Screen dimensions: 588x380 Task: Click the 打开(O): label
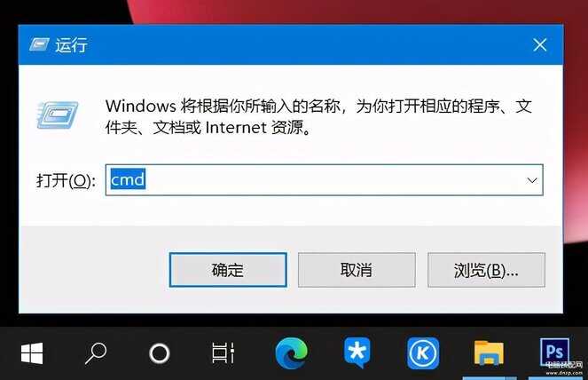point(66,180)
